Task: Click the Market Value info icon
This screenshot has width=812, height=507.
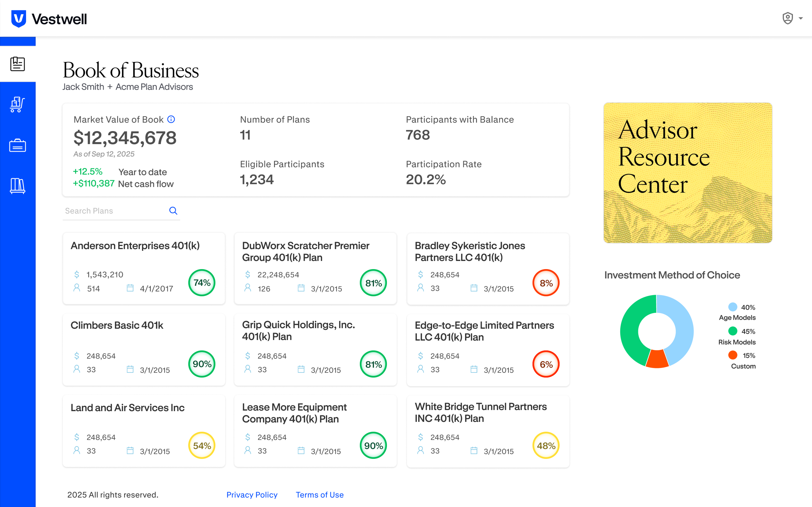Action: pos(171,119)
